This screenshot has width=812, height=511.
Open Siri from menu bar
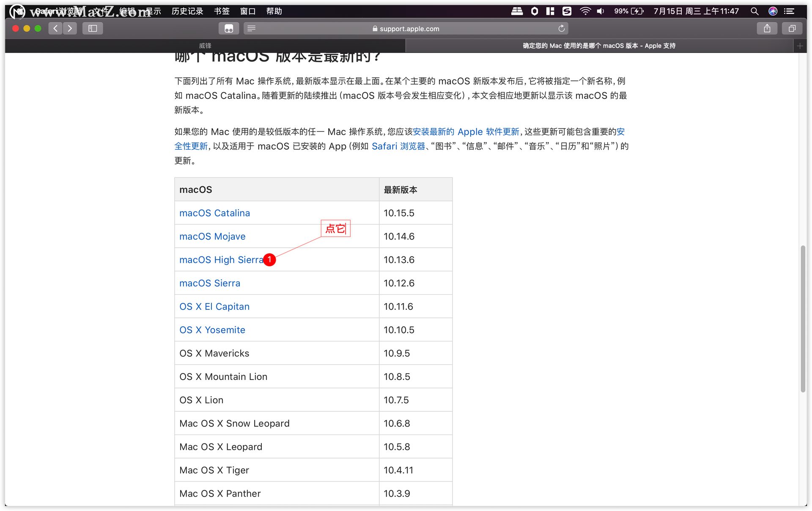coord(773,11)
